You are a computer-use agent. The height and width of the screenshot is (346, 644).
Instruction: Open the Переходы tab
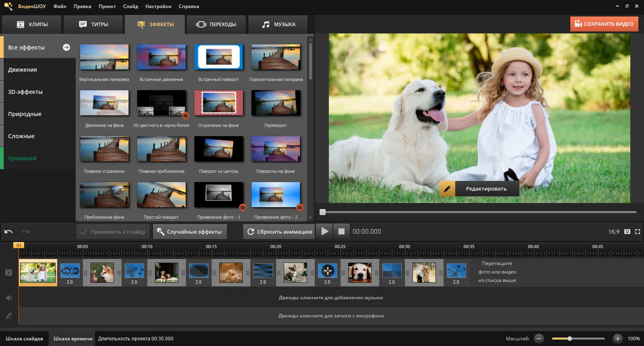tap(217, 25)
